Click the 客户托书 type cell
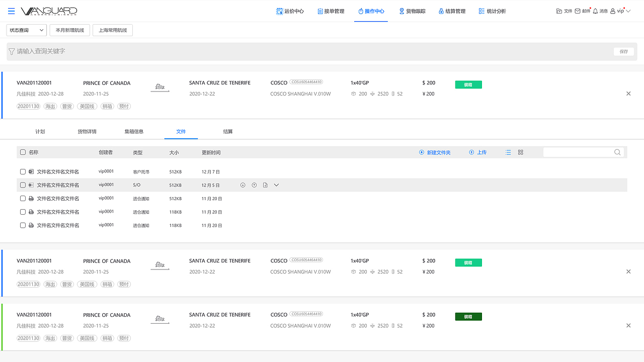Viewport: 644px width, 362px height. (x=141, y=172)
